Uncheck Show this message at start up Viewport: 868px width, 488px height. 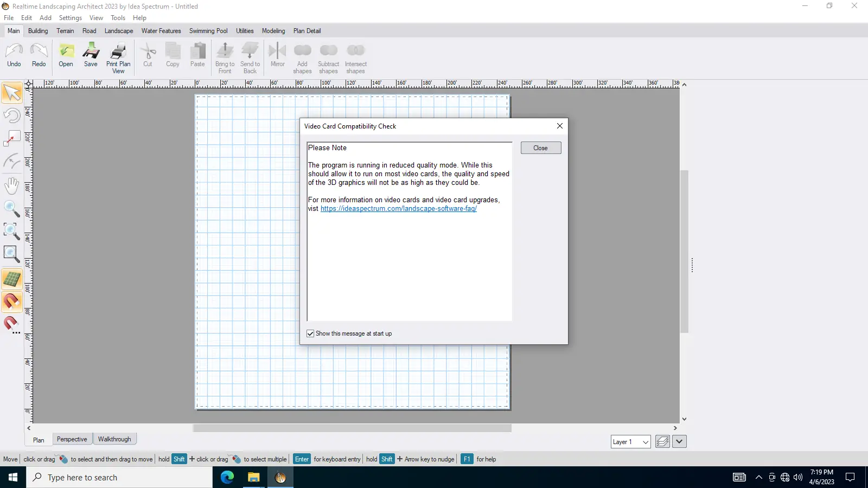310,333
